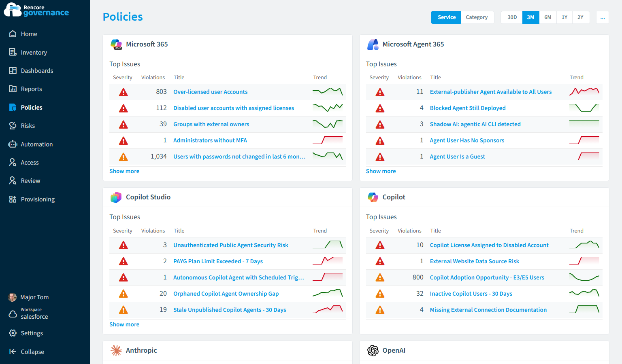Open Home from the sidebar
622x364 pixels.
click(x=29, y=34)
